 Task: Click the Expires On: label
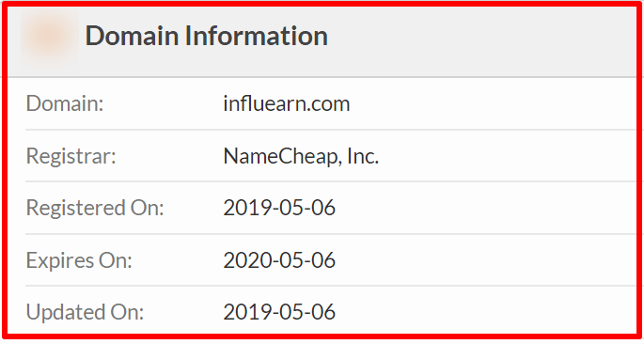[79, 260]
